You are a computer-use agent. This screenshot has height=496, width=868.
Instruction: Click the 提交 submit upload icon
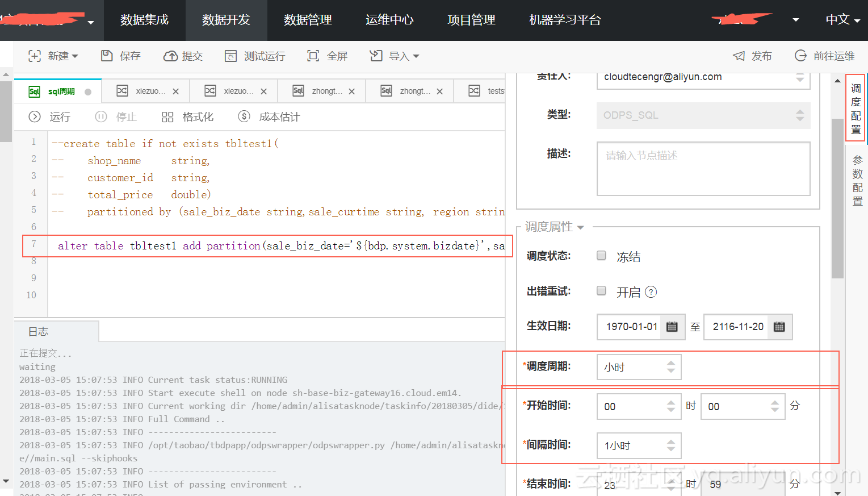click(x=170, y=56)
